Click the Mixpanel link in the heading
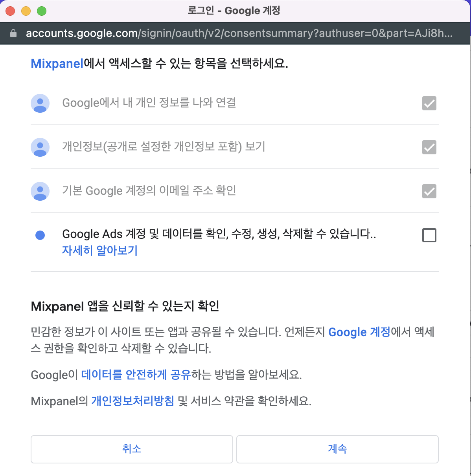This screenshot has width=471, height=476. pyautogui.click(x=57, y=63)
